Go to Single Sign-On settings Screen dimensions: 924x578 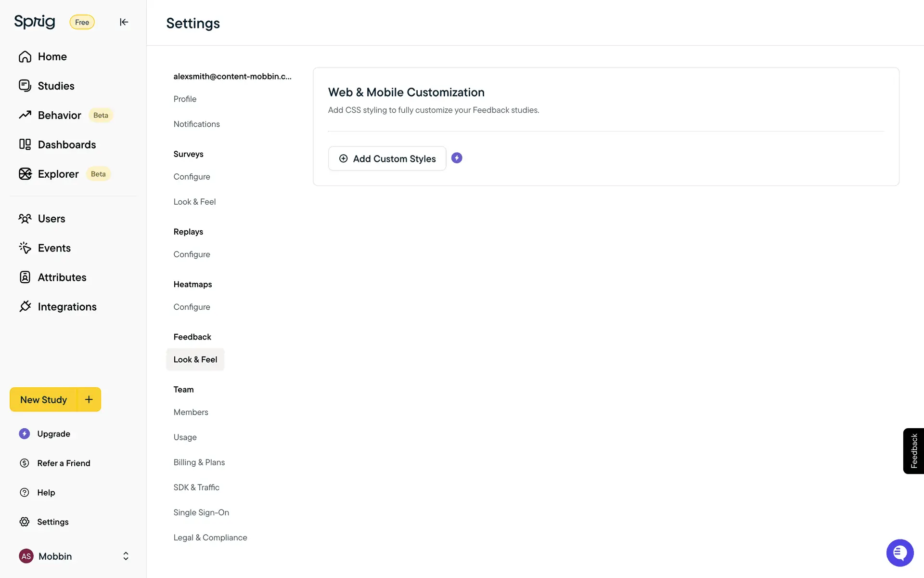(201, 512)
